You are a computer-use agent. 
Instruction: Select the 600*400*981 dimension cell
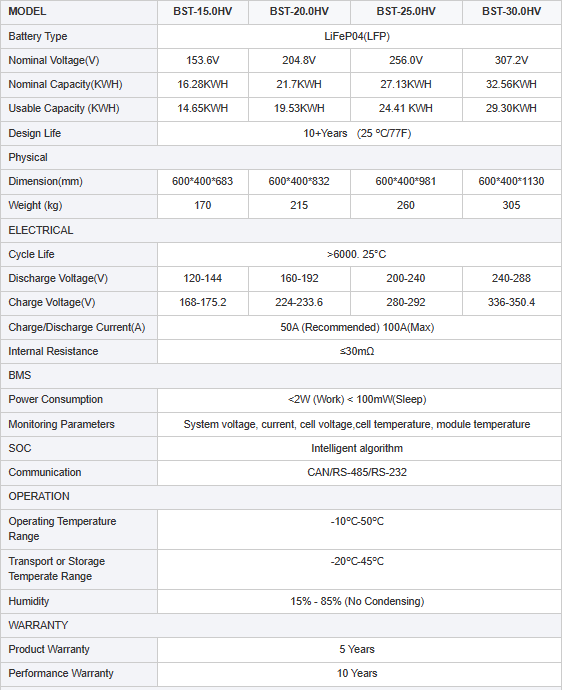(406, 181)
